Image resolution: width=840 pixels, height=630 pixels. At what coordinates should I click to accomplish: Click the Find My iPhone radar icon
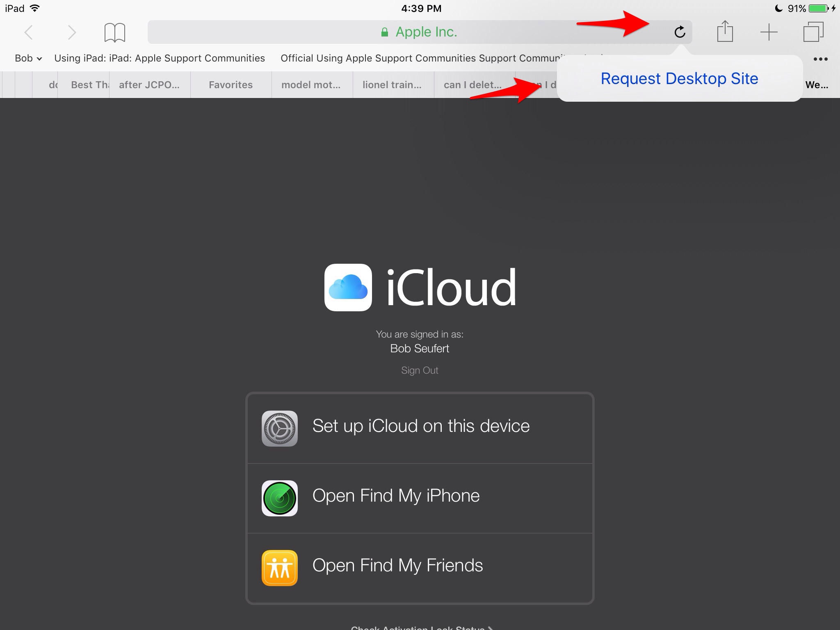tap(280, 498)
